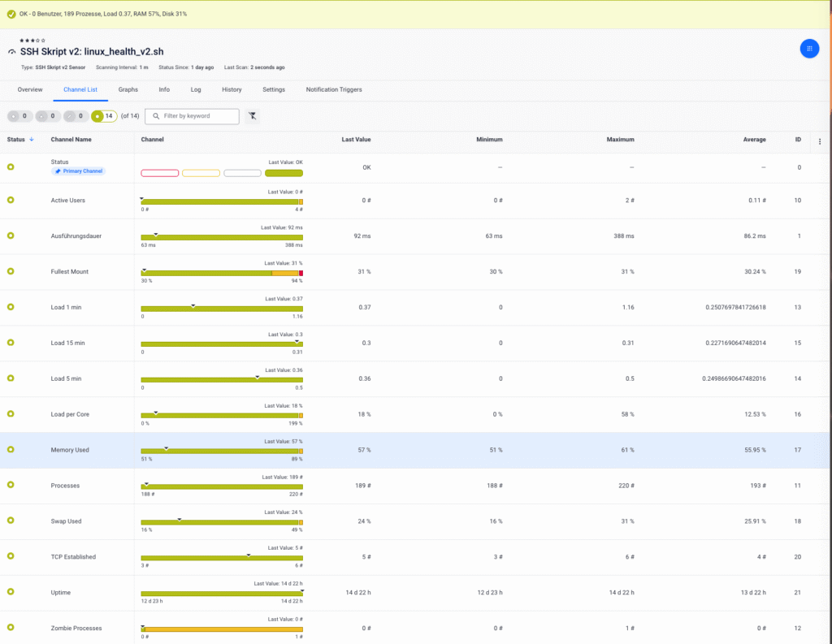Click the status icon for Memory Used
832x644 pixels.
pos(11,449)
